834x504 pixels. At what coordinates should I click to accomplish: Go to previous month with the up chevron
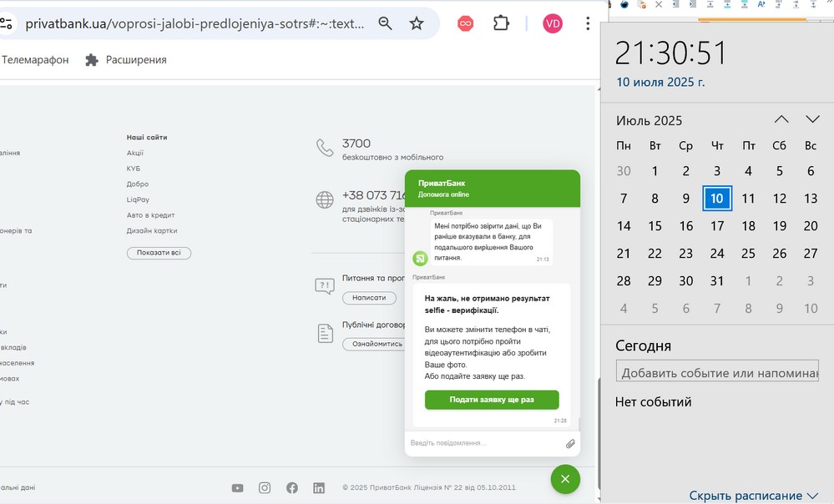781,119
